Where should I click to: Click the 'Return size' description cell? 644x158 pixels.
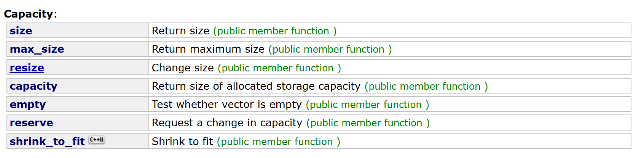[x=181, y=31]
